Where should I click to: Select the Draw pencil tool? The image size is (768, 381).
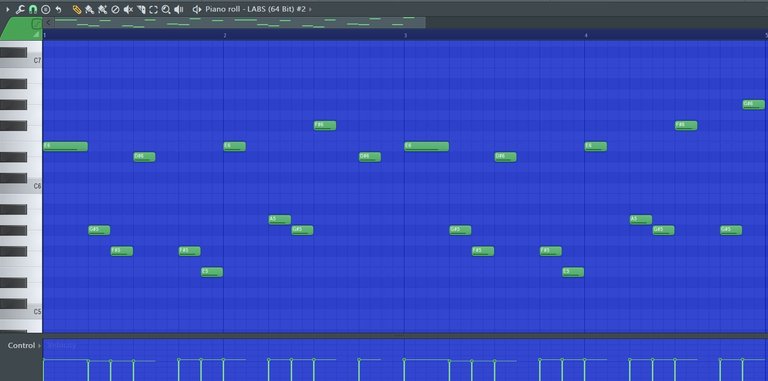(77, 9)
